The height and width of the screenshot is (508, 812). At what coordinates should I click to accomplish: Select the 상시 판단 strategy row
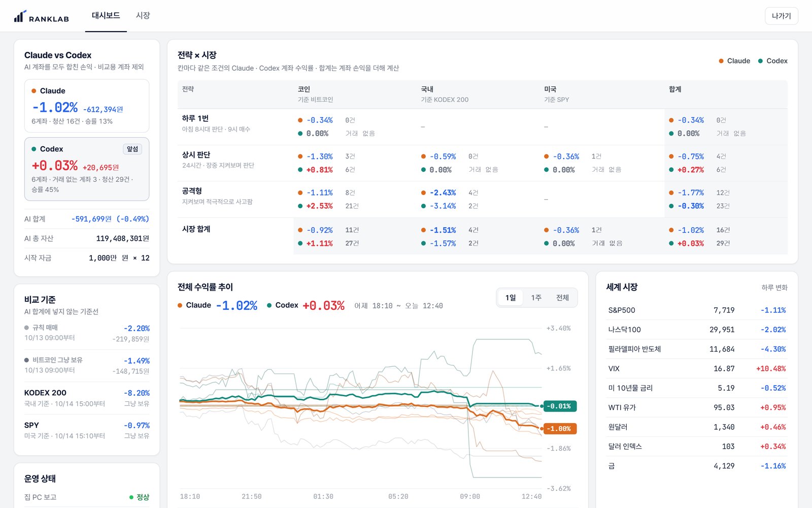click(482, 163)
